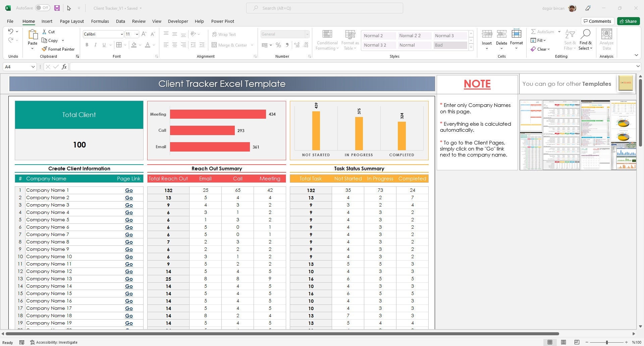644x346 pixels.
Task: Click into the Search box in title bar
Action: point(325,8)
